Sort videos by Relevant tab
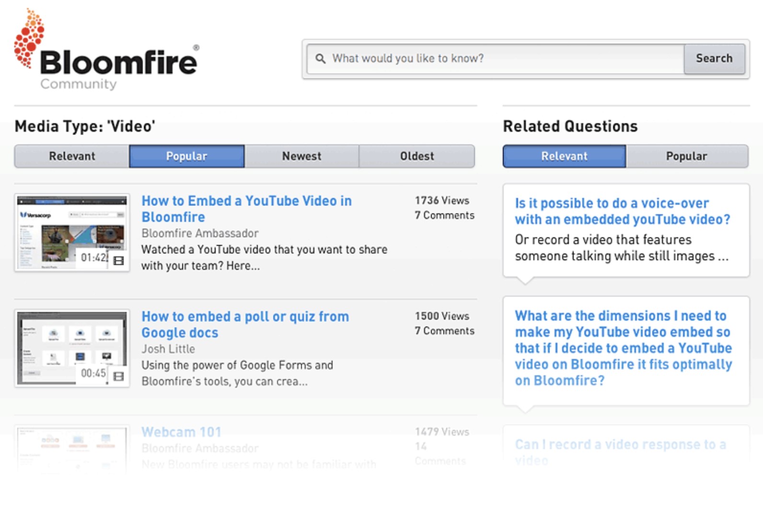 72,156
